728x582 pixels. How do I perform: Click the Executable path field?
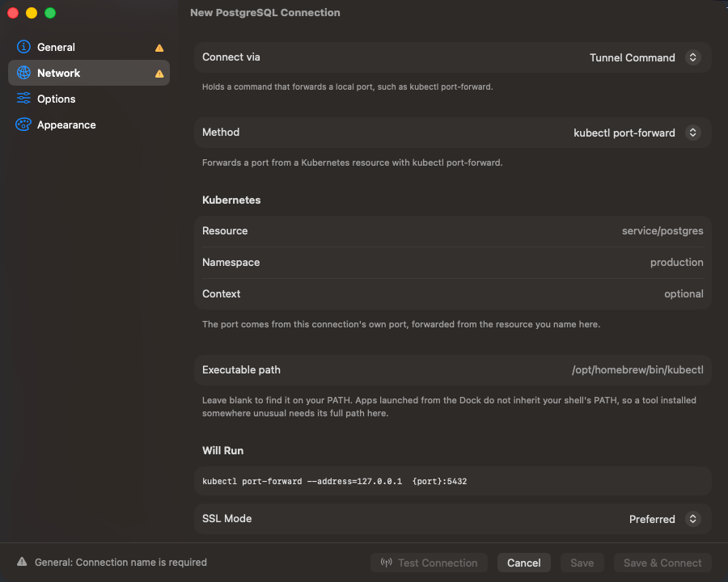(x=453, y=370)
